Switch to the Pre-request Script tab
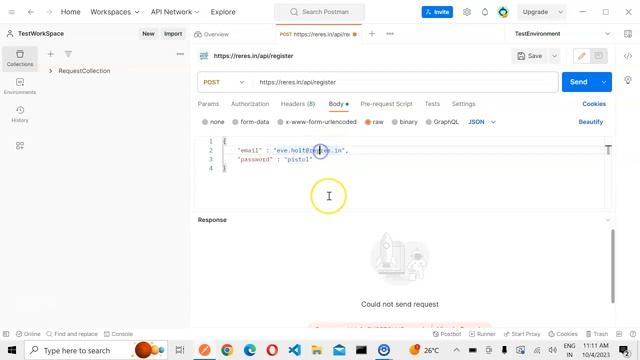This screenshot has height=360, width=640. point(386,104)
